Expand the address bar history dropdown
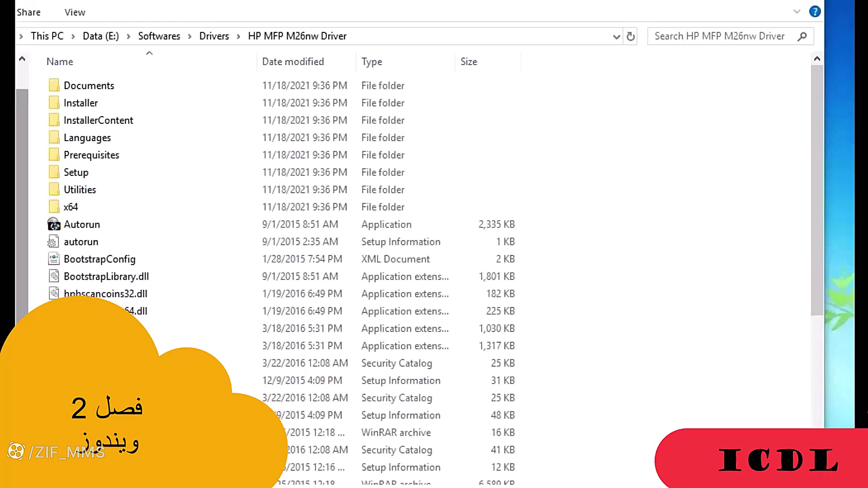Viewport: 868px width, 488px height. pos(616,37)
